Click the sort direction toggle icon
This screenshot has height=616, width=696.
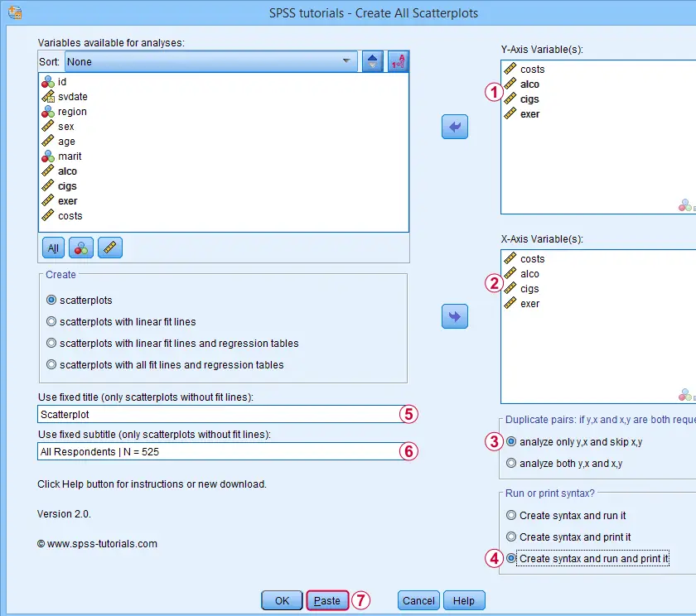click(372, 61)
